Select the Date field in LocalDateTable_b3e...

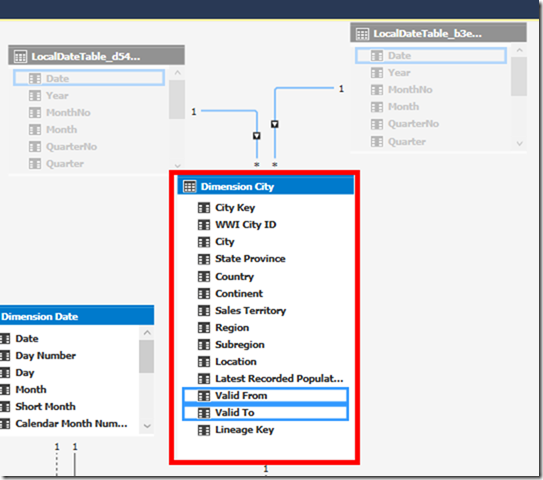[x=431, y=55]
